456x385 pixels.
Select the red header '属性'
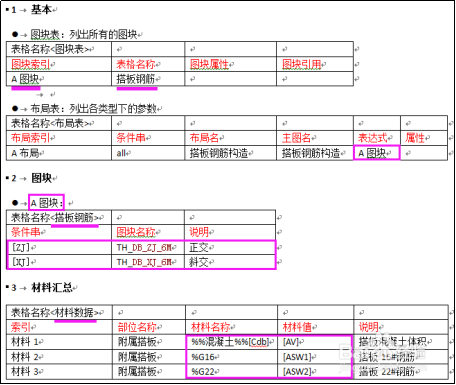pyautogui.click(x=415, y=138)
